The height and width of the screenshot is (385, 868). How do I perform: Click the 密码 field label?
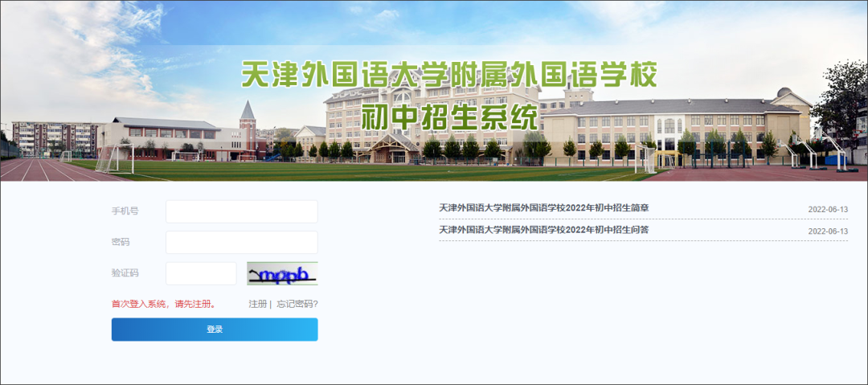click(x=121, y=242)
